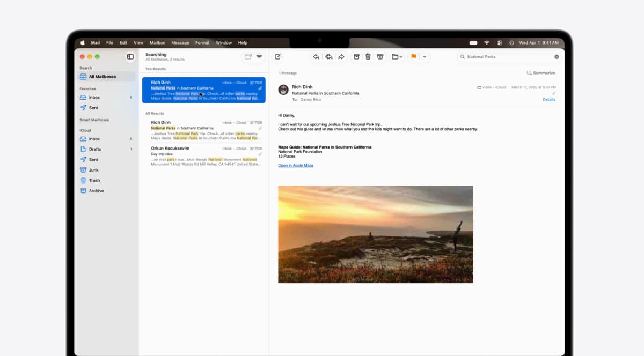Show message header Details
This screenshot has width=644, height=356.
[x=549, y=99]
